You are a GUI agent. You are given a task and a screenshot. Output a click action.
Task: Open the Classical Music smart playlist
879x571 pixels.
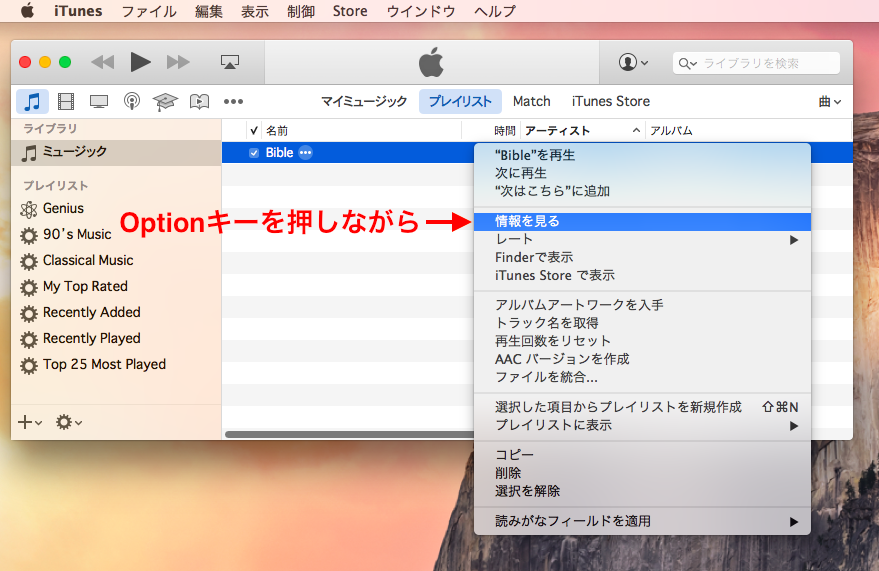pyautogui.click(x=116, y=261)
